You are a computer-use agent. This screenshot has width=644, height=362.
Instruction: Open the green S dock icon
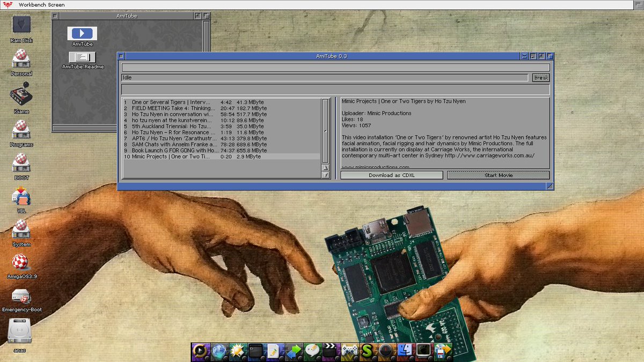[368, 351]
